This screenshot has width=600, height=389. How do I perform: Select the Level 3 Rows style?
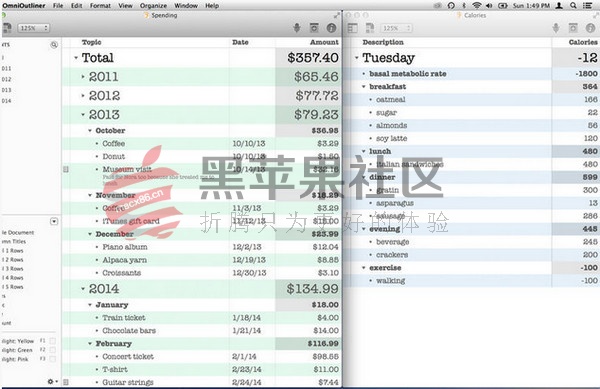tap(13, 269)
